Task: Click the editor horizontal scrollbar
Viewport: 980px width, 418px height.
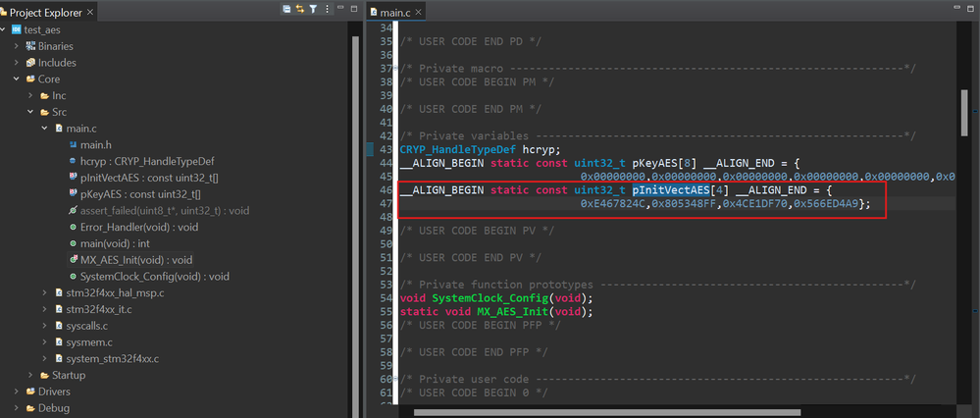Action: (606, 412)
